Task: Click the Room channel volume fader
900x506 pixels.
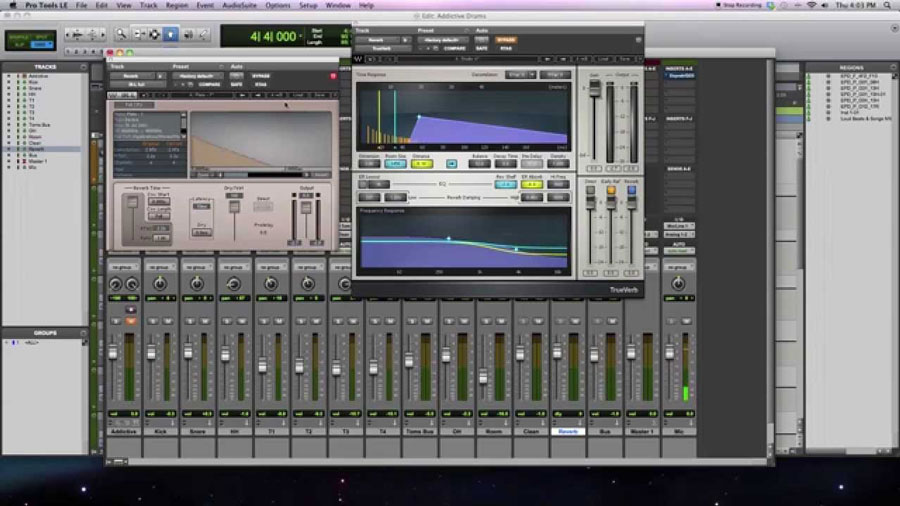Action: [x=483, y=376]
